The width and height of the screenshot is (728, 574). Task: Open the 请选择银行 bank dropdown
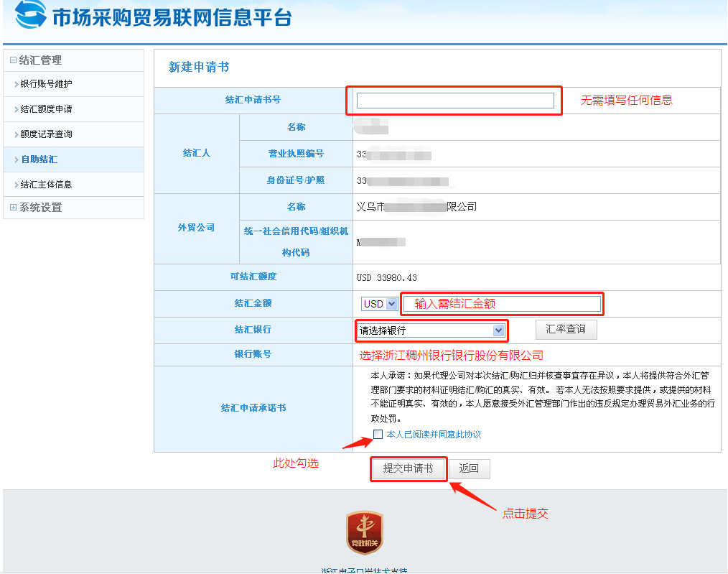click(x=431, y=330)
